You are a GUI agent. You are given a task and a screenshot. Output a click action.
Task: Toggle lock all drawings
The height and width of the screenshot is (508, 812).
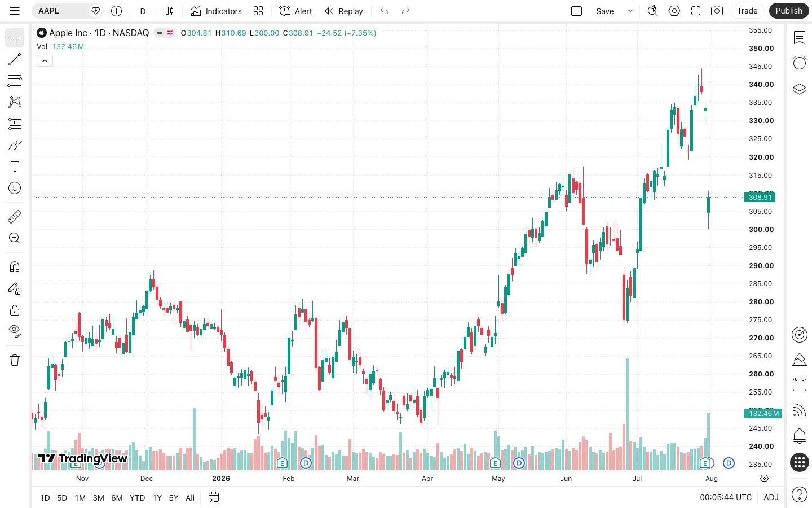click(15, 310)
